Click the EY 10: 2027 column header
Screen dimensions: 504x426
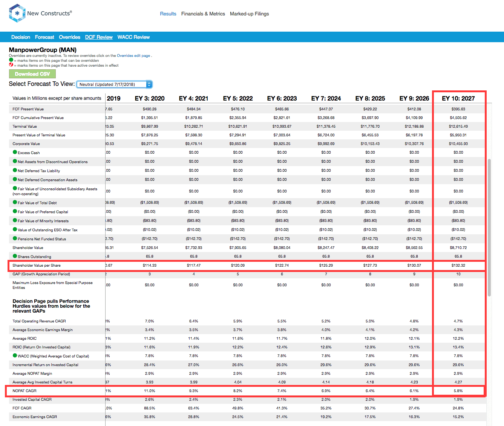click(458, 98)
